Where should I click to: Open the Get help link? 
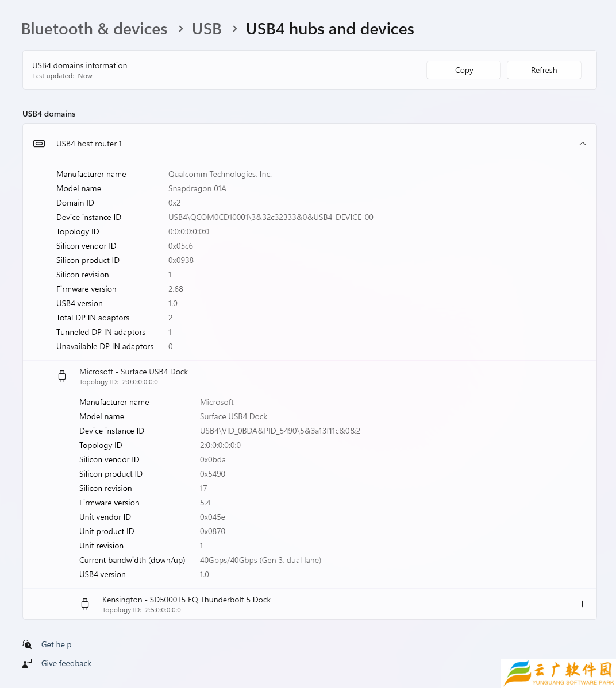tap(56, 644)
